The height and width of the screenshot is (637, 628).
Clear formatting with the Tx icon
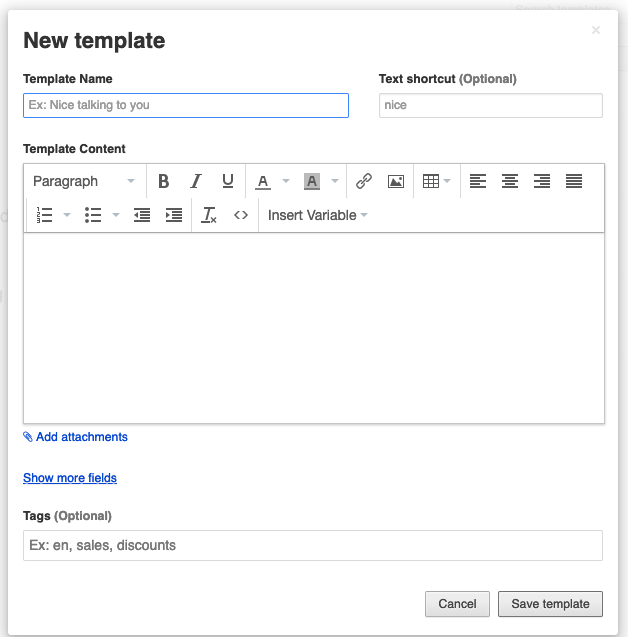coord(209,215)
